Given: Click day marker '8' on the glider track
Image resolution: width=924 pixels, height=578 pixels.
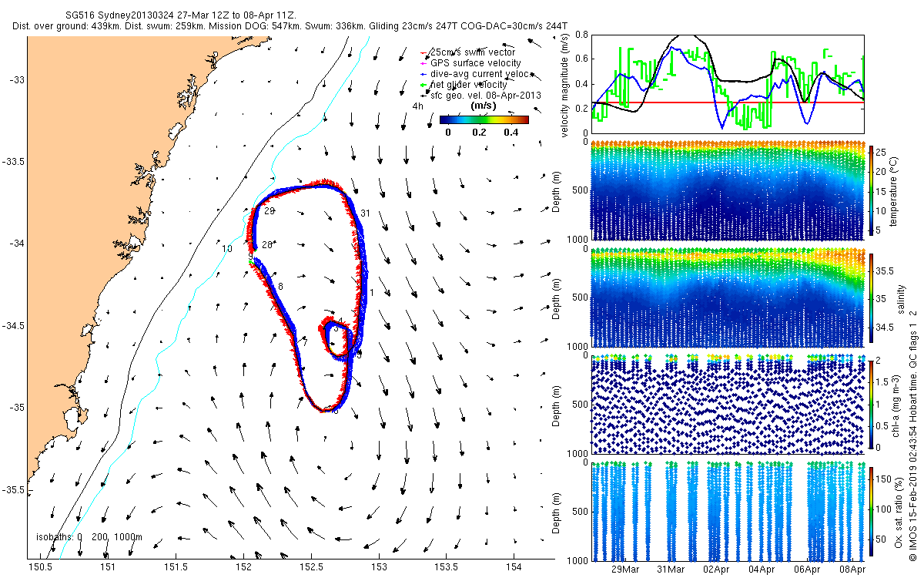Looking at the screenshot, I should click(281, 286).
